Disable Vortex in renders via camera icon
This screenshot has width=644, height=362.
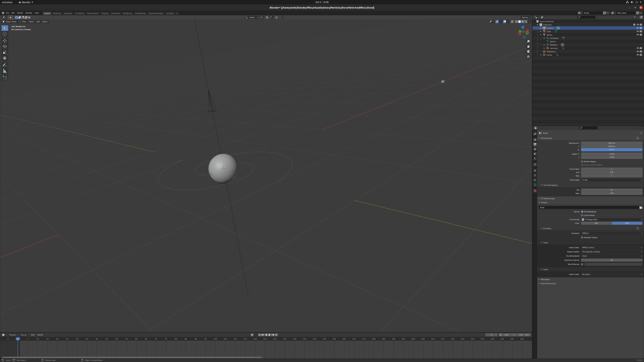[641, 55]
